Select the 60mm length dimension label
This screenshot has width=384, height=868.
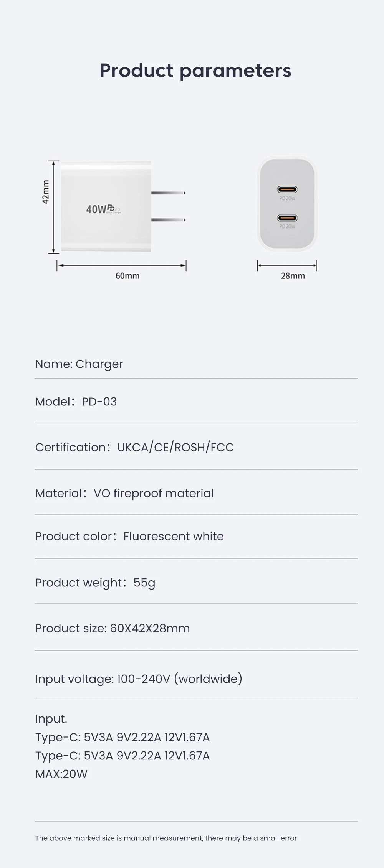(127, 276)
